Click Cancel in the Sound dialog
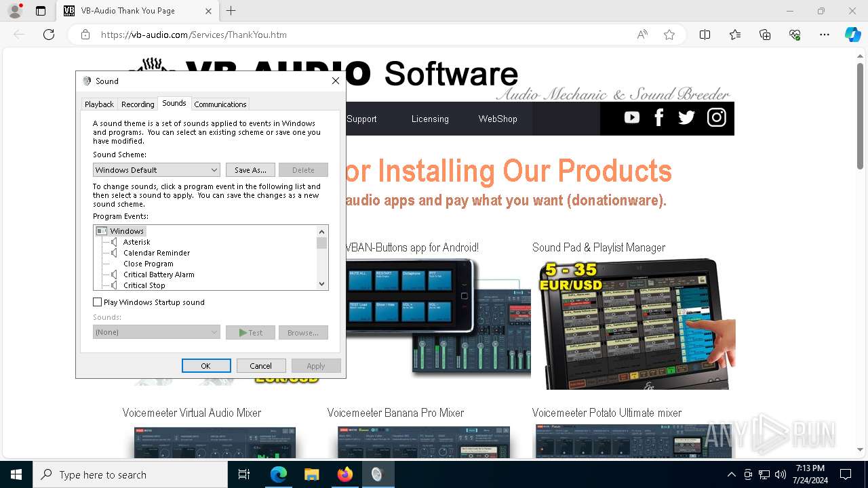Screen dimensions: 868x488 [261, 366]
